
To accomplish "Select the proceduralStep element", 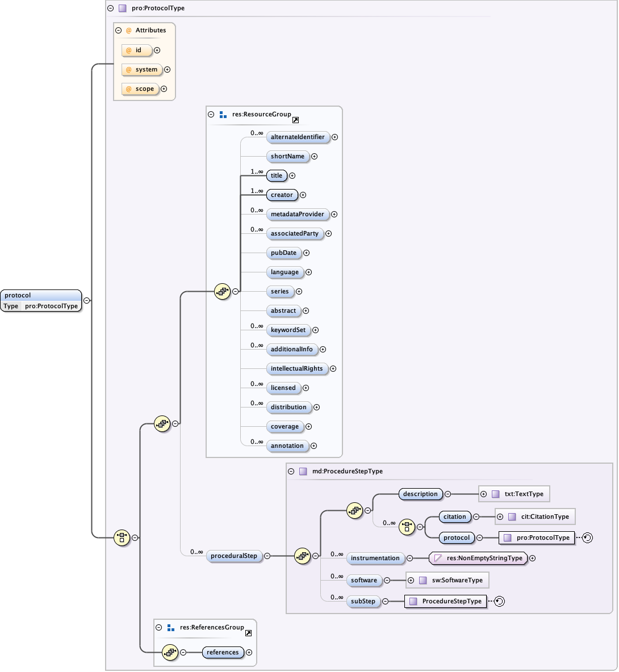I will click(x=233, y=556).
